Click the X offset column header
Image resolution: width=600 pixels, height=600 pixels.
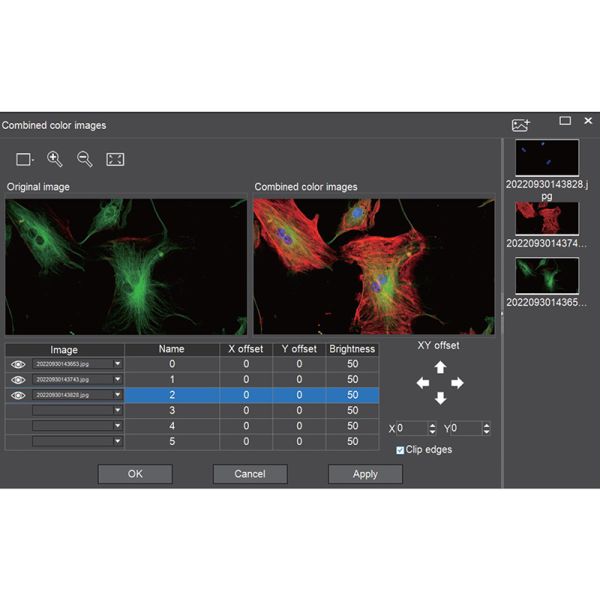pyautogui.click(x=246, y=349)
